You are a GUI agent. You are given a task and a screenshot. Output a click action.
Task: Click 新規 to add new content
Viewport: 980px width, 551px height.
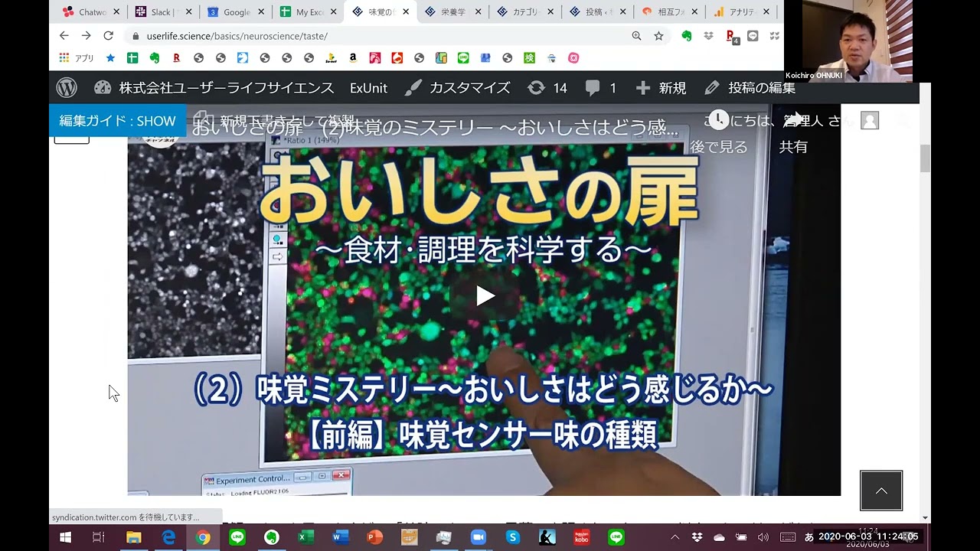[661, 88]
